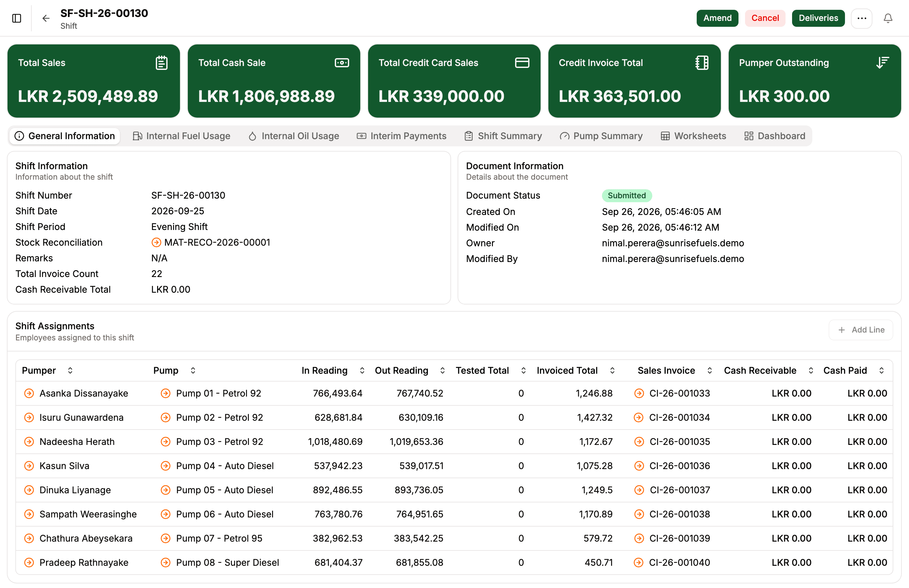Switch to the Dashboard tab

coord(775,136)
